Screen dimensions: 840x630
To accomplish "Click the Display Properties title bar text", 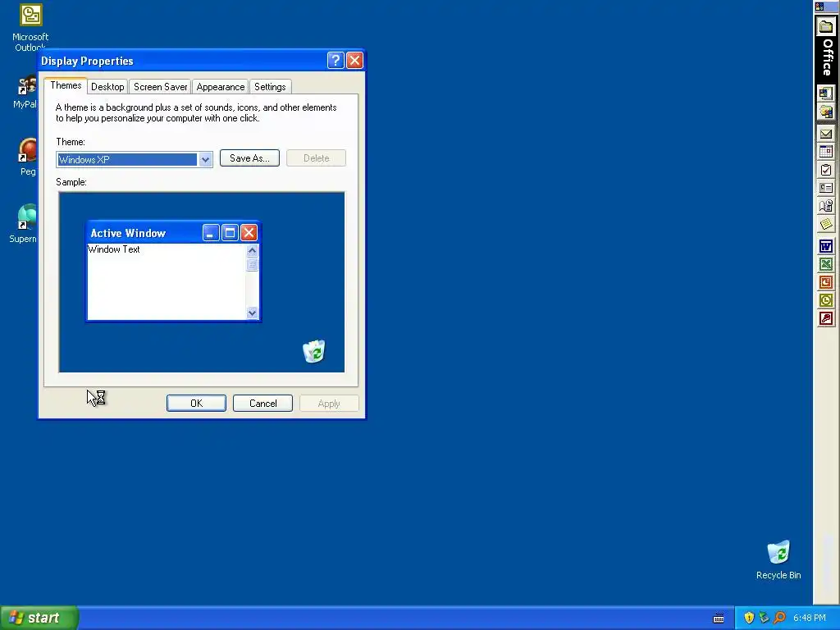I will (87, 61).
